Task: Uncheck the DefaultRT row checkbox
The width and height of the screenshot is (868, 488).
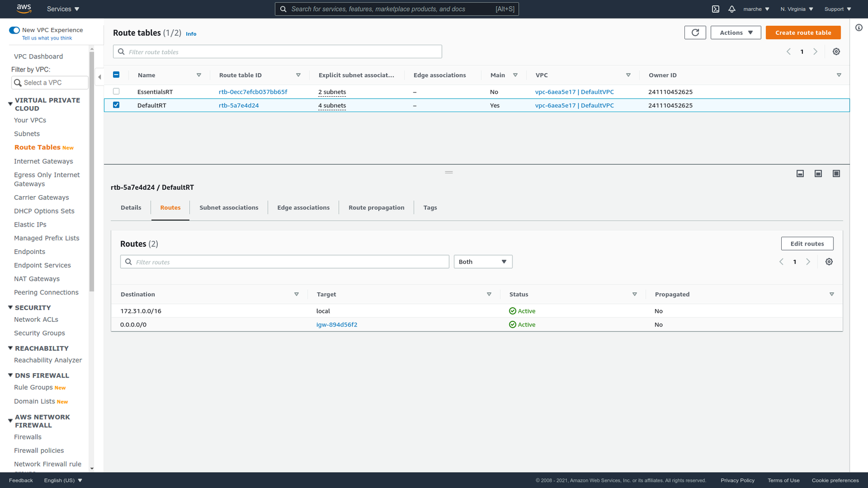Action: click(x=116, y=105)
